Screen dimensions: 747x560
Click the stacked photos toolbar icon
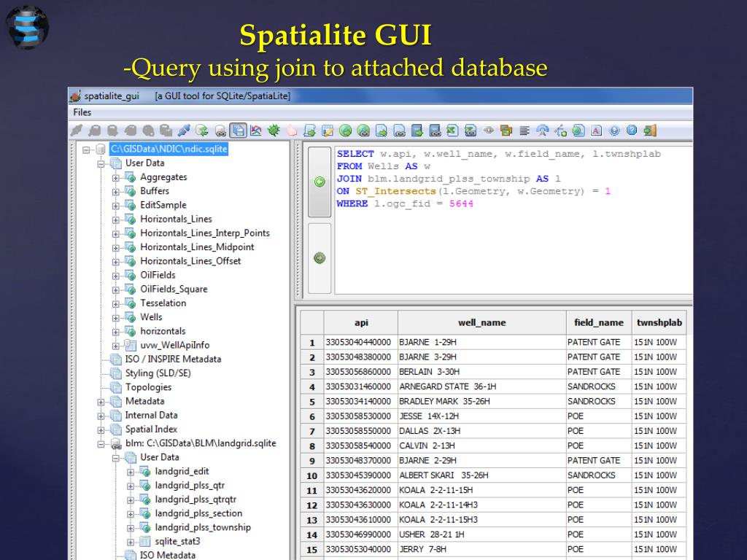coord(506,130)
